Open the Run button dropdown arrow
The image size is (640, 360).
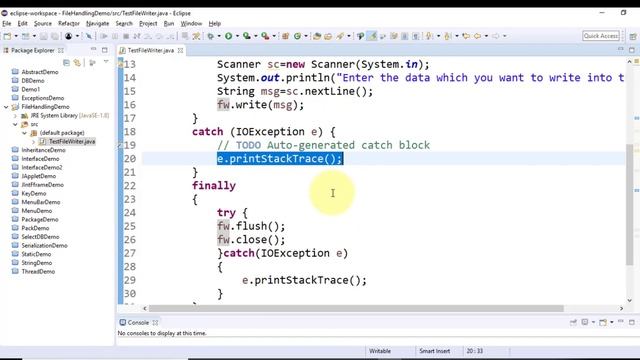tap(237, 36)
